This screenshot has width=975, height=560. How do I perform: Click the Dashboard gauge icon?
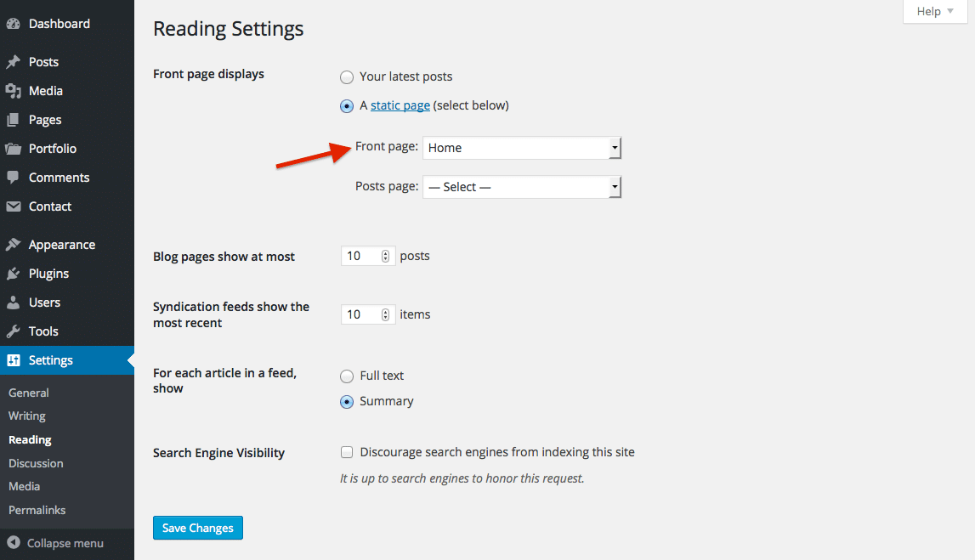click(x=13, y=25)
